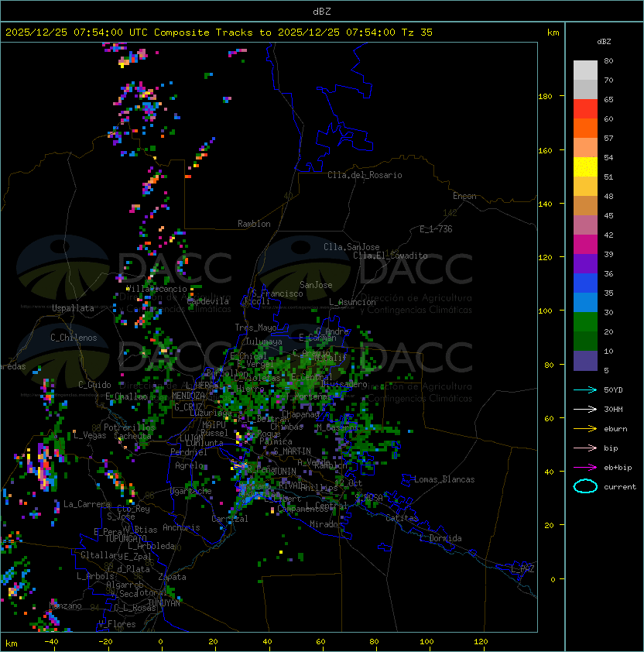The width and height of the screenshot is (644, 652).
Task: Click the 'Catitas' map label
Action: [402, 518]
